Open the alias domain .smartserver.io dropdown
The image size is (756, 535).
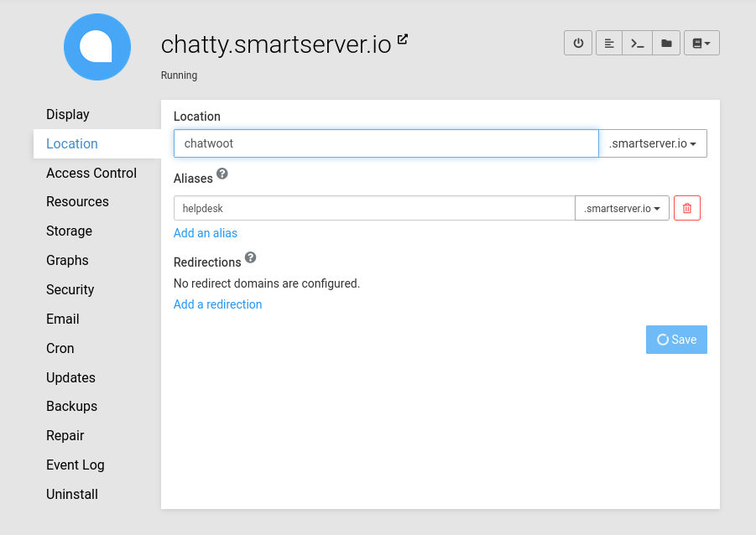click(x=622, y=208)
